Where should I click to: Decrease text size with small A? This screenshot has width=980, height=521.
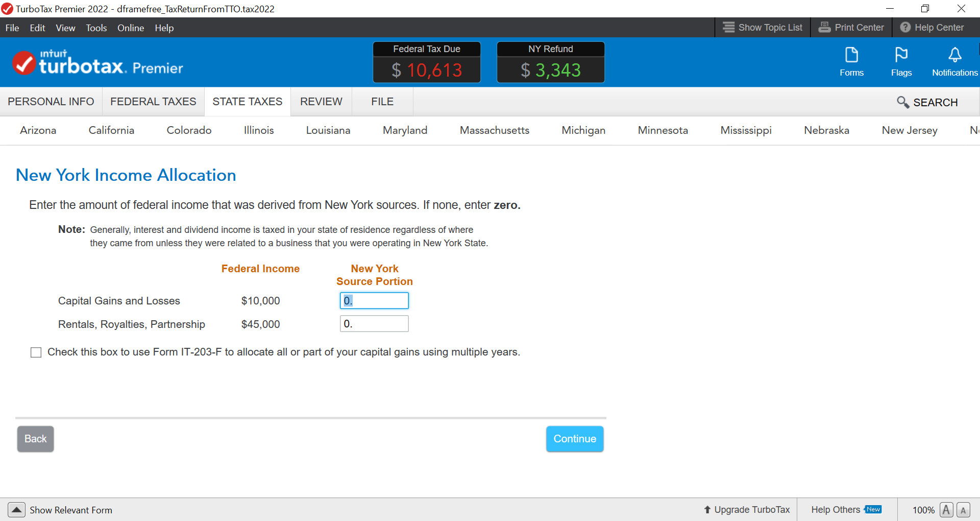point(963,510)
